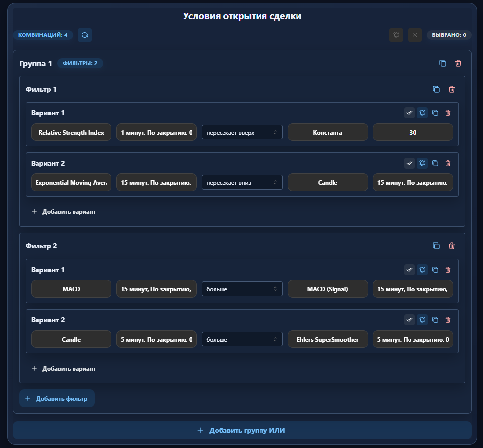
Task: Toggle select checkmark on RSI variant row
Action: [409, 113]
